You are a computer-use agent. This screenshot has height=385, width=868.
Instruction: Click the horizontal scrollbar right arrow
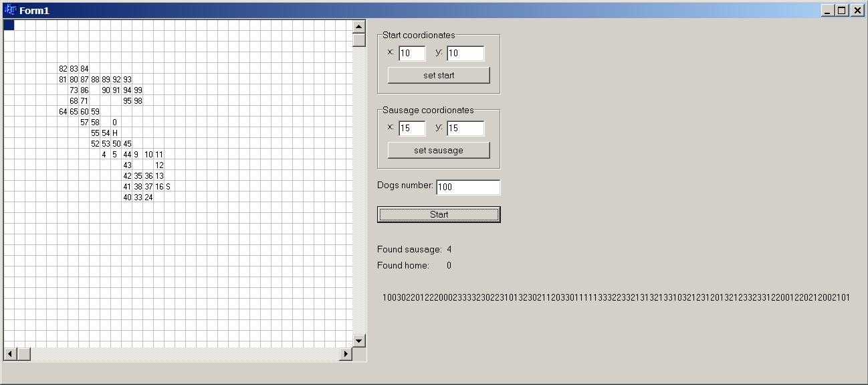tap(346, 354)
